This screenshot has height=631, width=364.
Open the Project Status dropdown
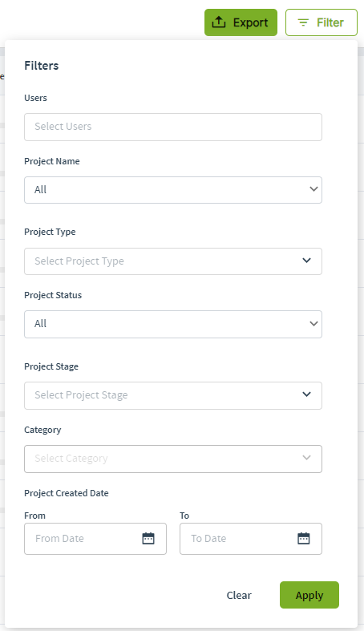click(x=173, y=324)
